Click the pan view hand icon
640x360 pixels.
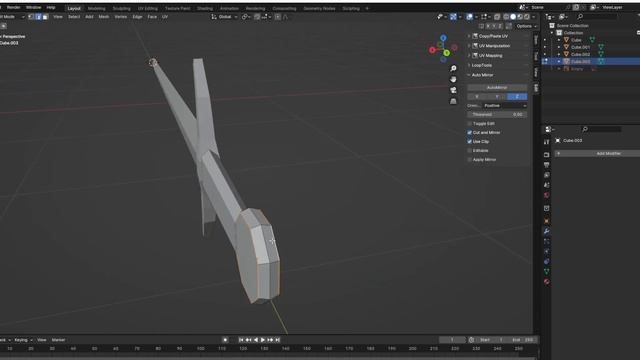453,79
